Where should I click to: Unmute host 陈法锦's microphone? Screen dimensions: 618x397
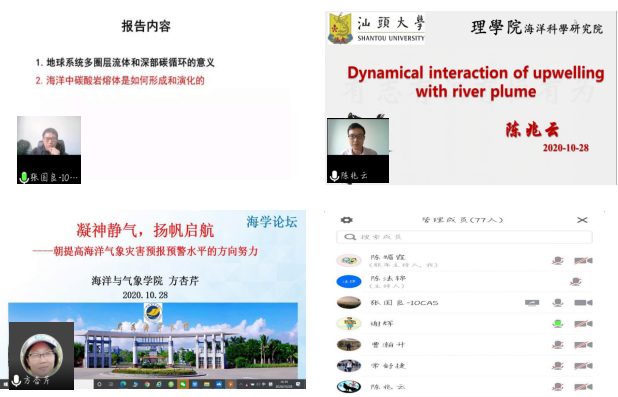pos(575,281)
